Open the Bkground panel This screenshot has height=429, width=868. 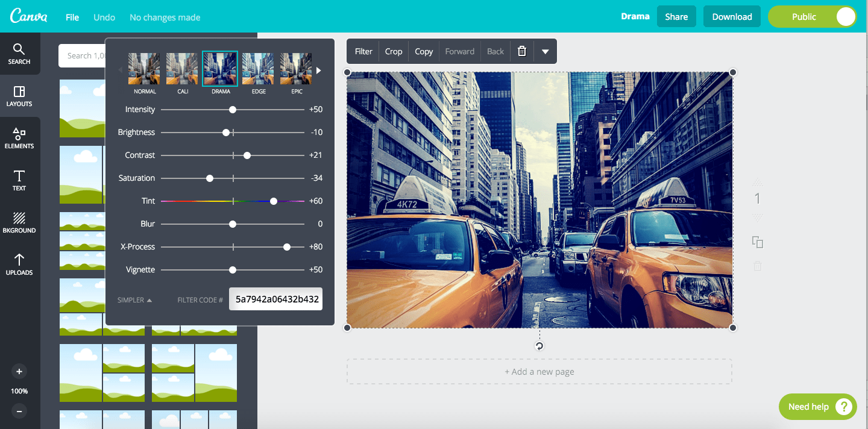[19, 223]
